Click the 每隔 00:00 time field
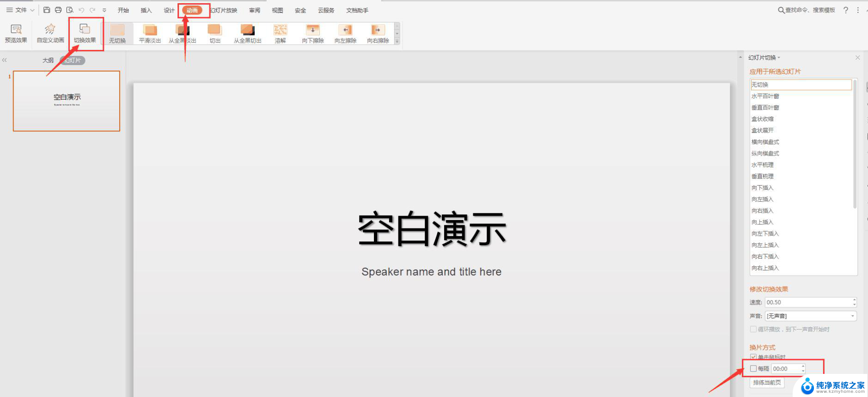 786,369
